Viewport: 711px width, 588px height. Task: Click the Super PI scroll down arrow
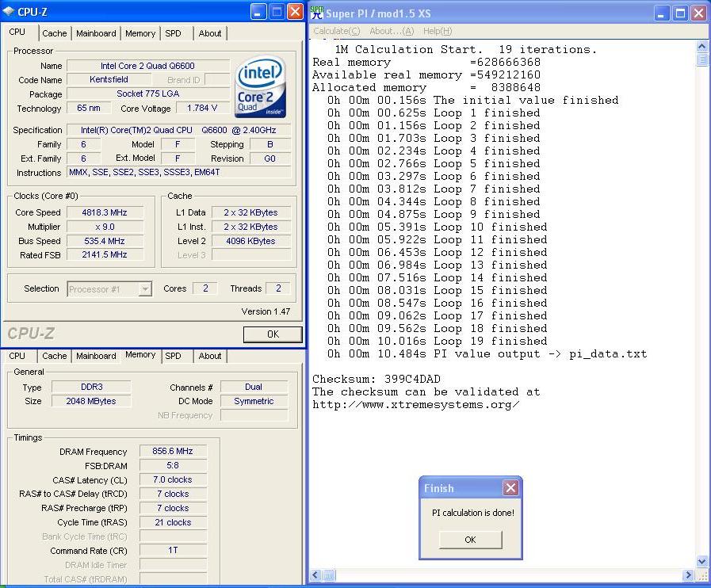click(701, 561)
